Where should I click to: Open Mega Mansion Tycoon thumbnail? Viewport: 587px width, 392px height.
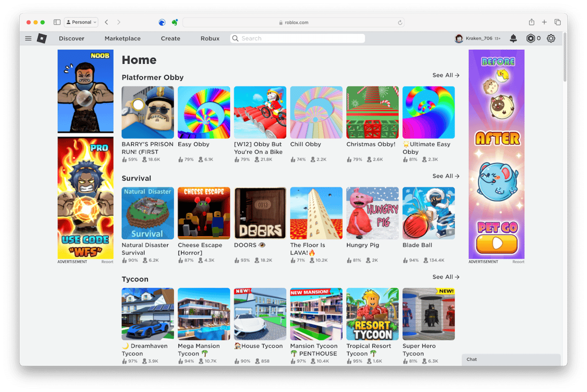click(x=204, y=314)
